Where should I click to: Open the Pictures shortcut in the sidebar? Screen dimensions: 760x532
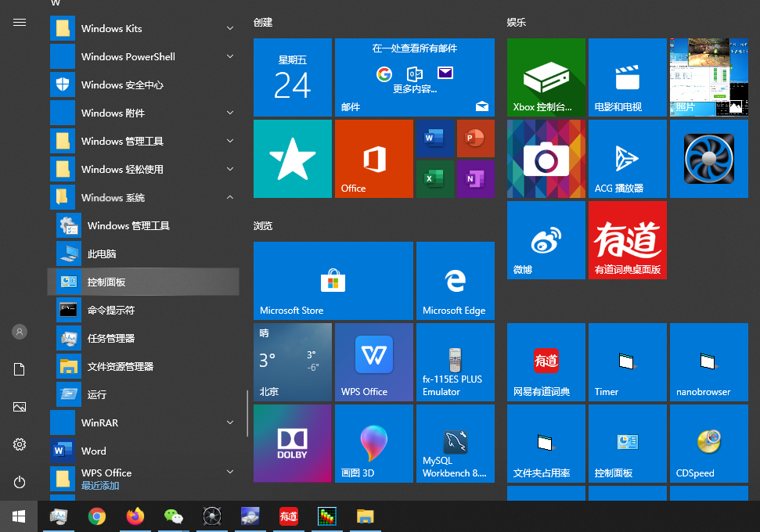[20, 407]
